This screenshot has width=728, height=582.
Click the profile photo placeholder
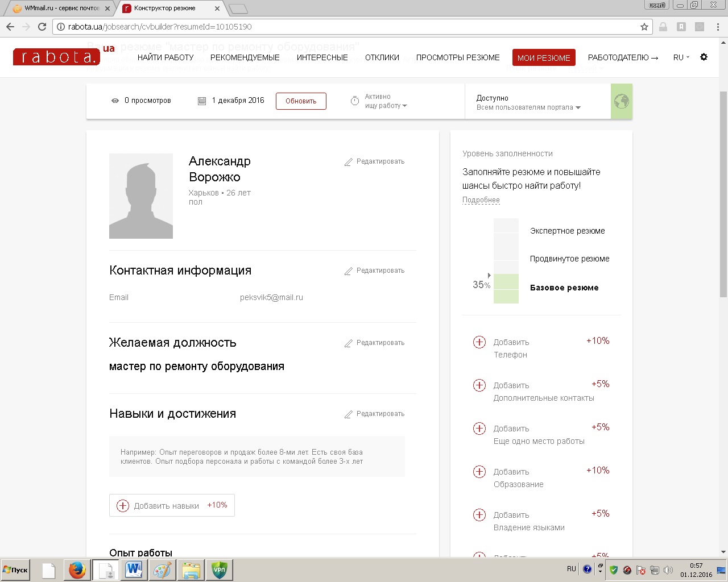click(x=141, y=196)
